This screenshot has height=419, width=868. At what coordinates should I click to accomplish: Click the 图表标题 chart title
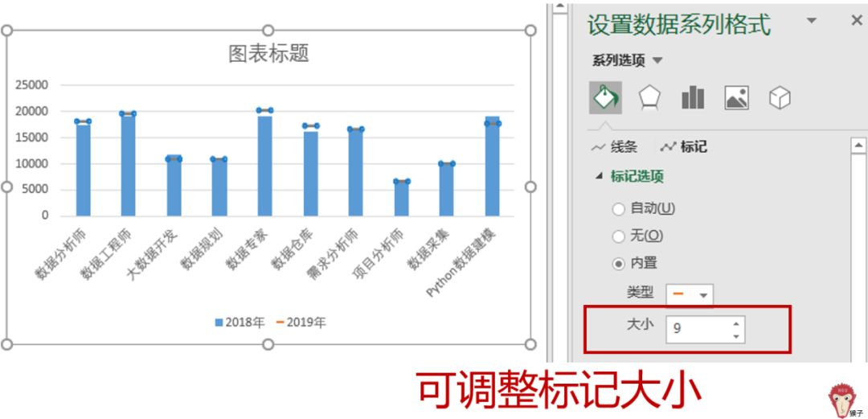268,54
